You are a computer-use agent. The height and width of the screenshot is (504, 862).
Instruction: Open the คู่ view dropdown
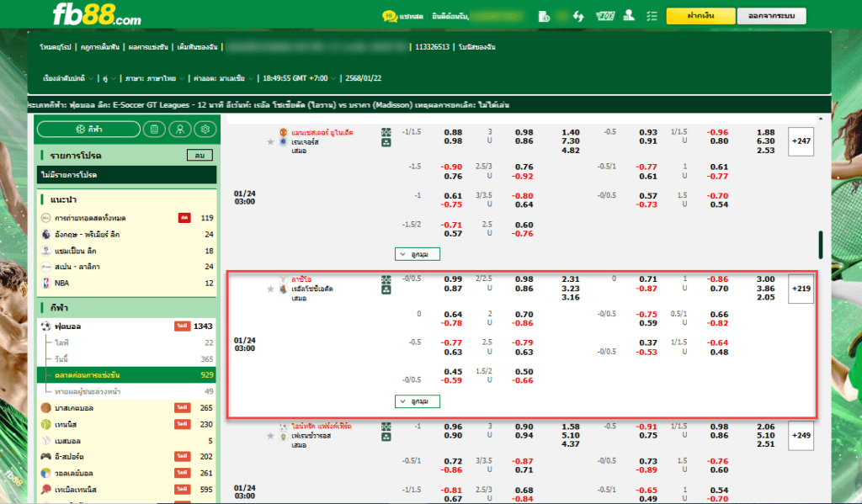point(109,78)
